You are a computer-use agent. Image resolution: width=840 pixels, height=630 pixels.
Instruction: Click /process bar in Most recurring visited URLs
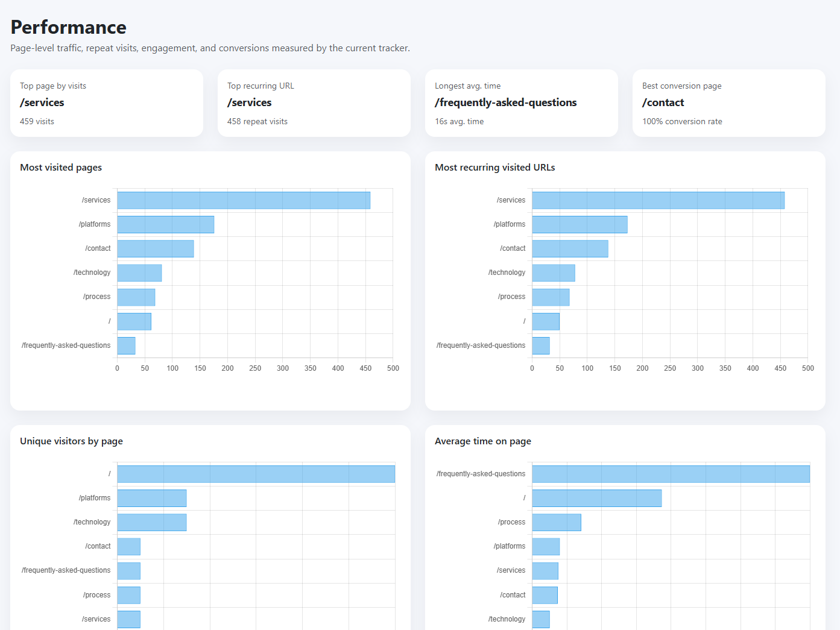pyautogui.click(x=551, y=297)
